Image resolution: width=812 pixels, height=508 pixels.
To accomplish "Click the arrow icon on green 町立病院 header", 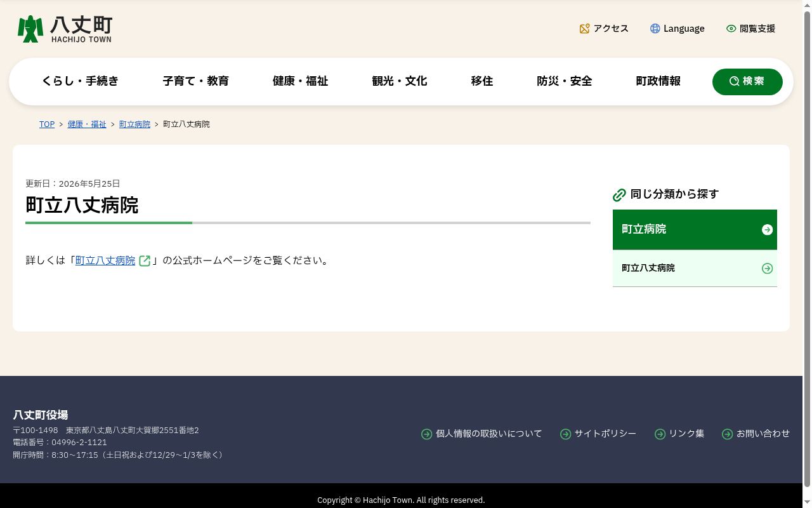I will coord(767,230).
